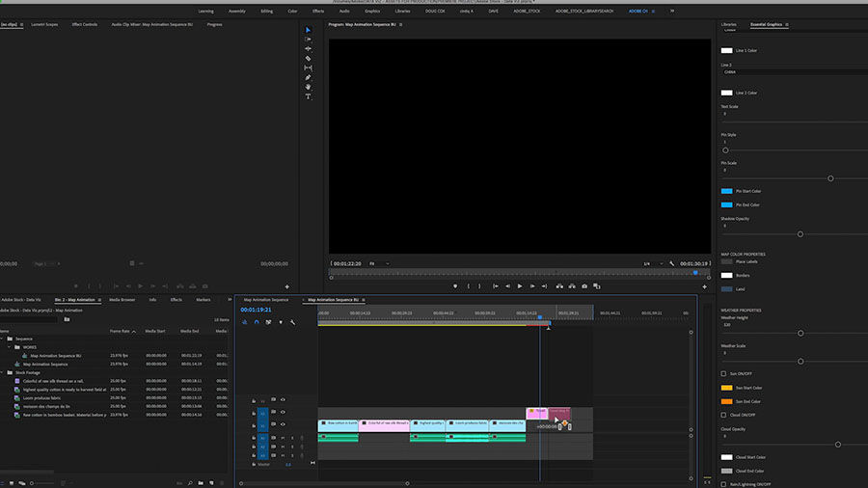Select Map Animation Sequence in project list
The height and width of the screenshot is (488, 868).
(x=46, y=364)
